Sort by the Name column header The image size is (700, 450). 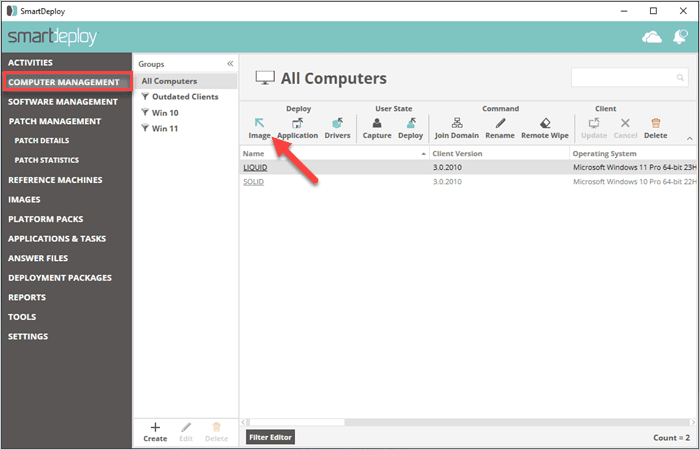coord(334,154)
